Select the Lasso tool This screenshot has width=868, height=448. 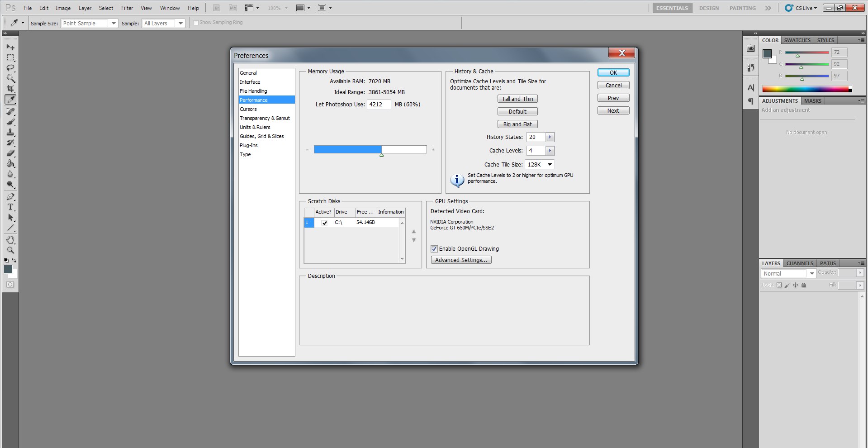(x=10, y=68)
